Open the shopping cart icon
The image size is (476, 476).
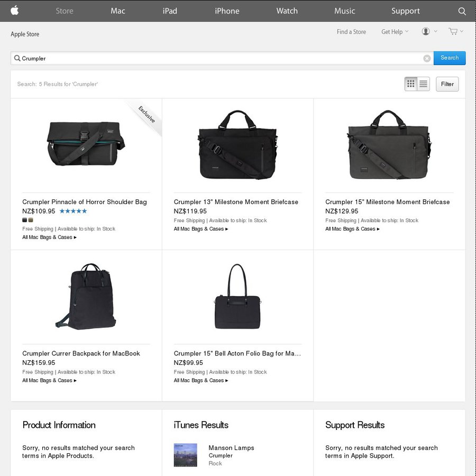(453, 31)
